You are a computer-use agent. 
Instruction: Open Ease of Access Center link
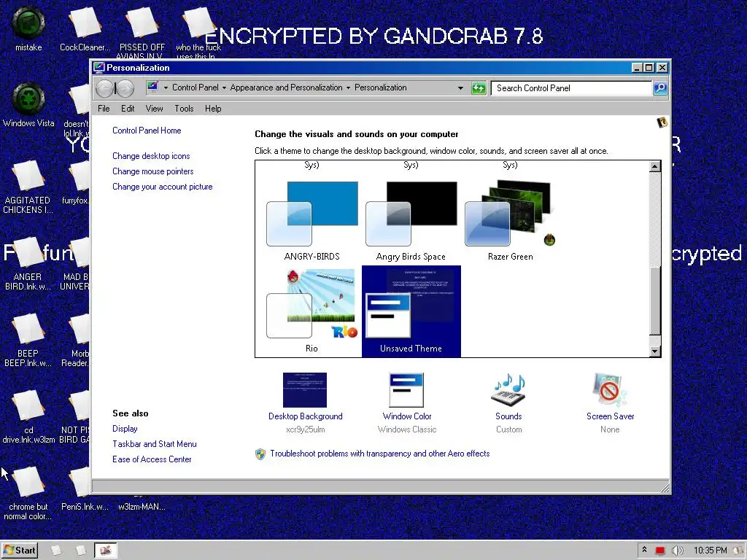click(x=152, y=459)
